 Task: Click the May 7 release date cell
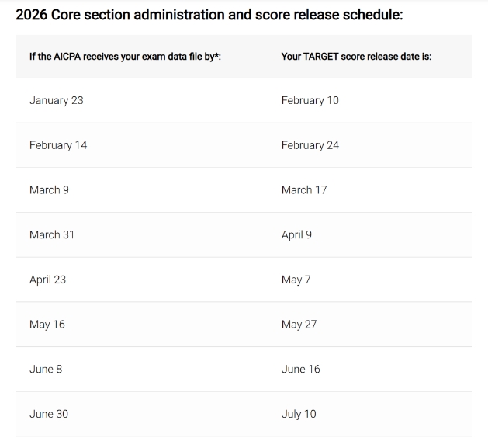click(296, 280)
